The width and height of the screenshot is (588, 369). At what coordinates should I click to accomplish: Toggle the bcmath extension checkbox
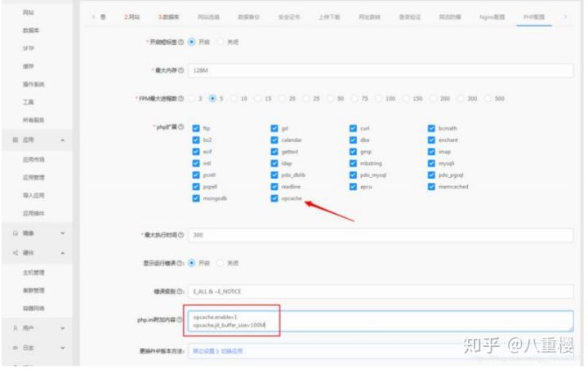coord(432,128)
